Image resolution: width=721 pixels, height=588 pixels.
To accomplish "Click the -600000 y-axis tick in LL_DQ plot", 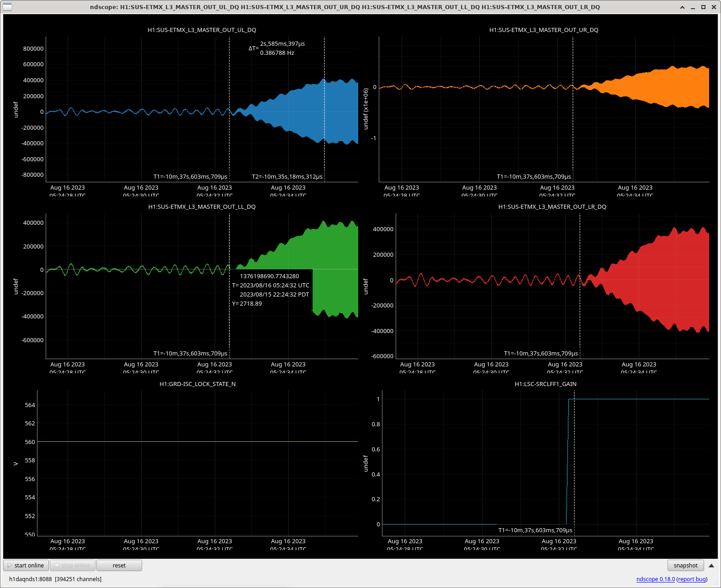I will 32,340.
